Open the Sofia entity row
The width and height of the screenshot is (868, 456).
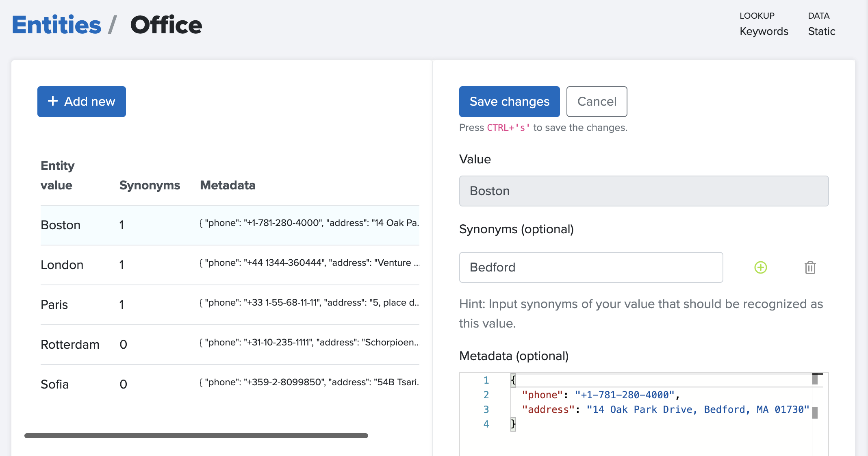click(x=55, y=384)
